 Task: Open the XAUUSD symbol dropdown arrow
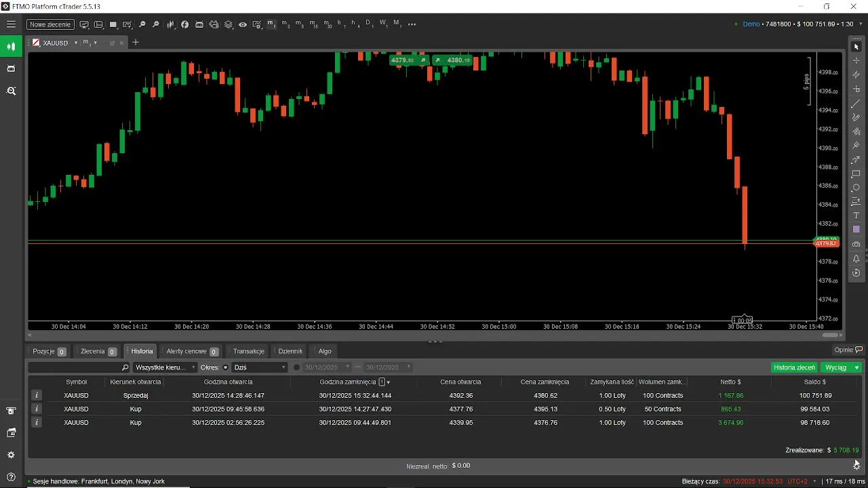click(x=75, y=43)
